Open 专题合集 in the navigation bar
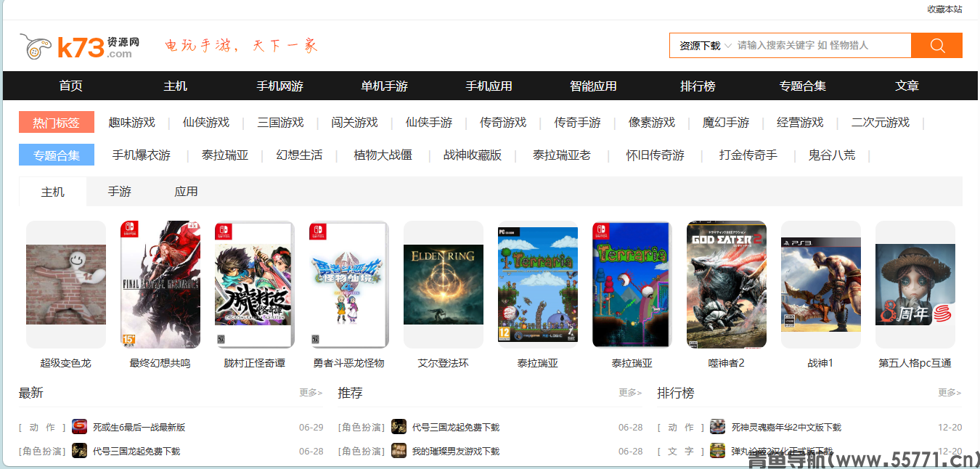This screenshot has height=469, width=980. (x=803, y=86)
